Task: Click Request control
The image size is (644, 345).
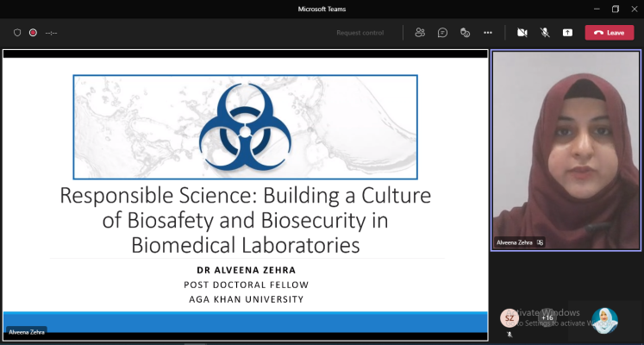Action: [360, 33]
